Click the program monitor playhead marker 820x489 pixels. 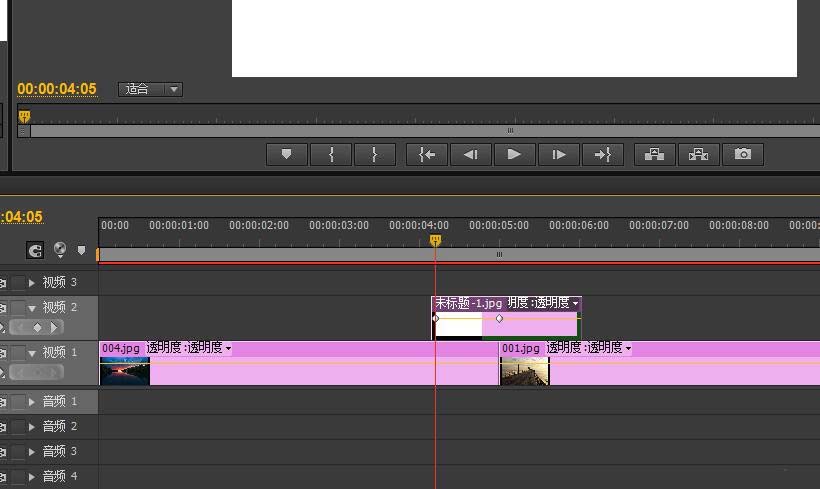(24, 116)
